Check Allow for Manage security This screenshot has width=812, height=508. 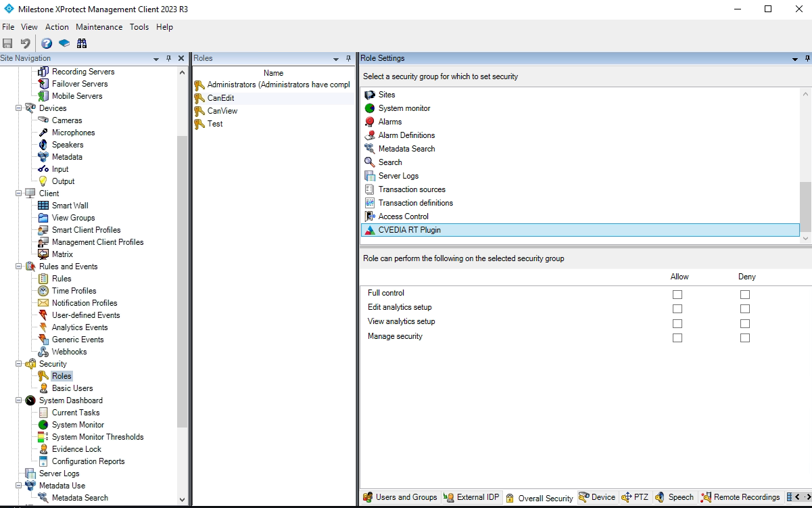pyautogui.click(x=677, y=338)
